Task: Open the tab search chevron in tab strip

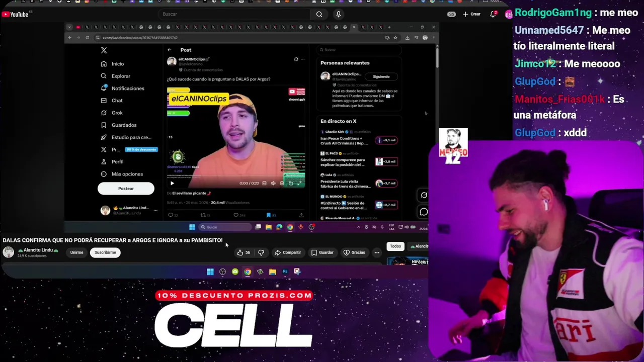Action: coord(69,27)
